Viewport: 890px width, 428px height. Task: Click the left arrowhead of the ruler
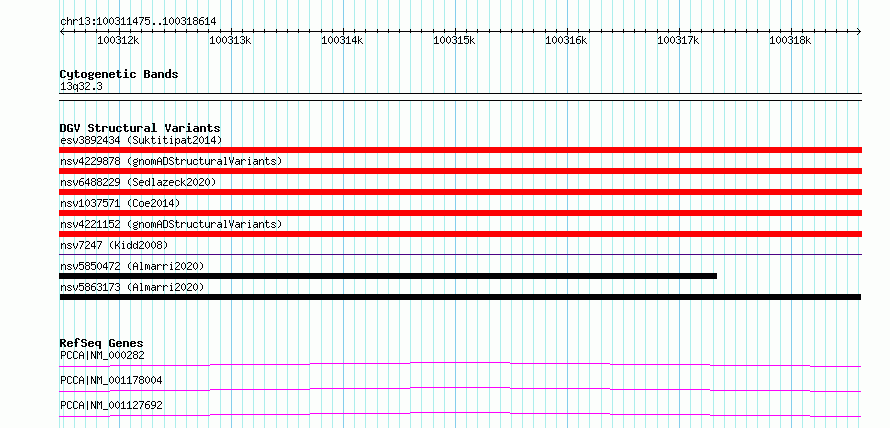tap(62, 31)
